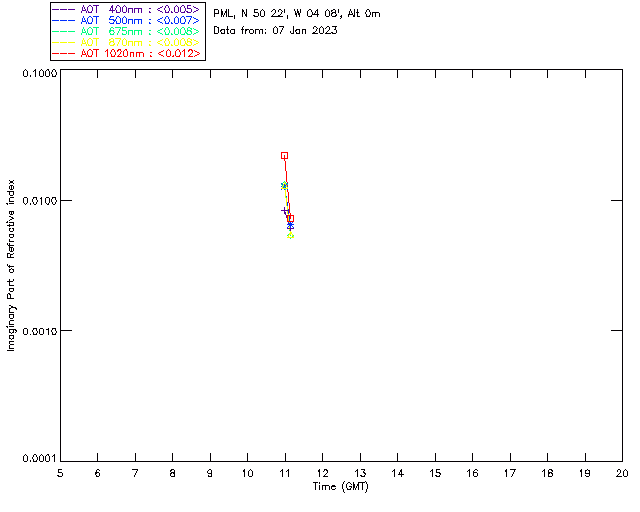640x512 pixels.
Task: Click x-axis tick label 17
Action: [x=510, y=473]
